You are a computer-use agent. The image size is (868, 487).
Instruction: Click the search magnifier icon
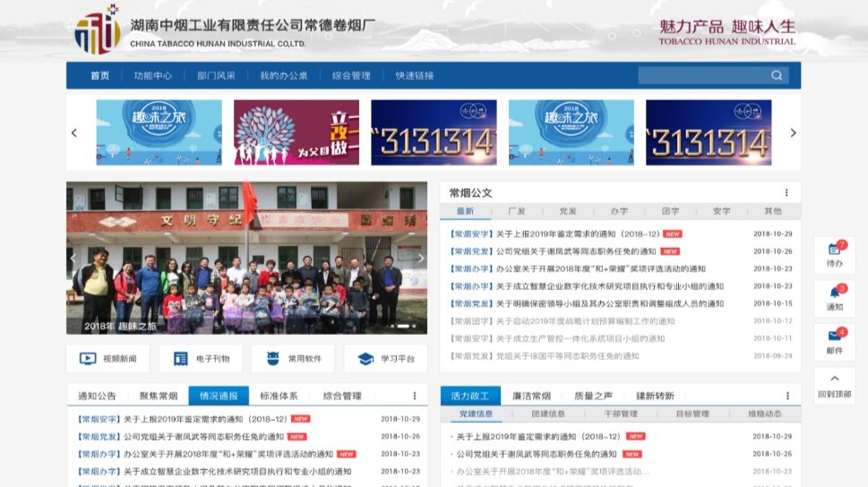click(x=777, y=76)
